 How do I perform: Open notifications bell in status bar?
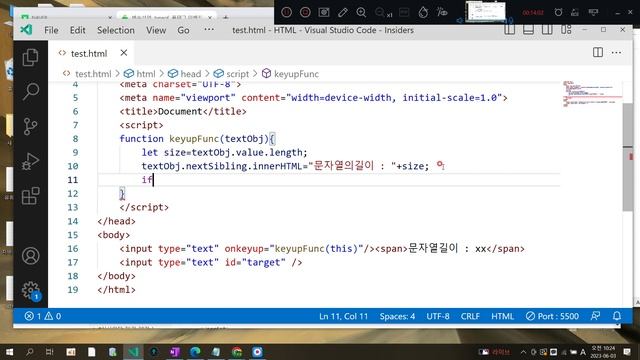tap(617, 316)
